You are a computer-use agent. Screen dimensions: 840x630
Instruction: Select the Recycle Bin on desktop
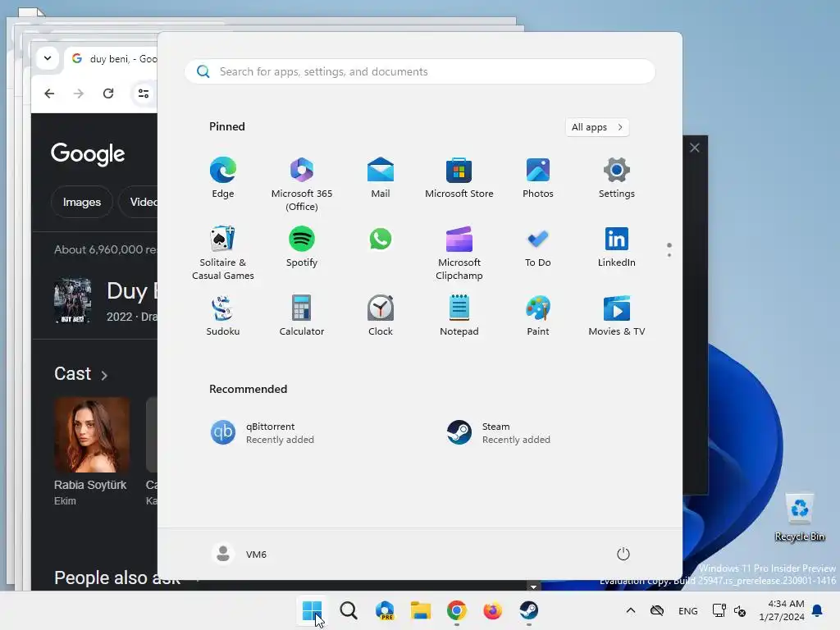pos(799,518)
